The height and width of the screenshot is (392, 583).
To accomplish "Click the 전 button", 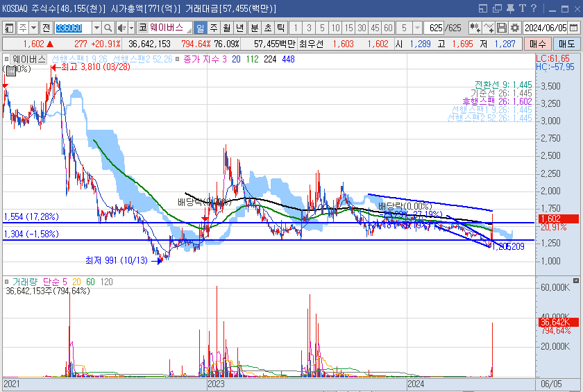I will tap(46, 28).
